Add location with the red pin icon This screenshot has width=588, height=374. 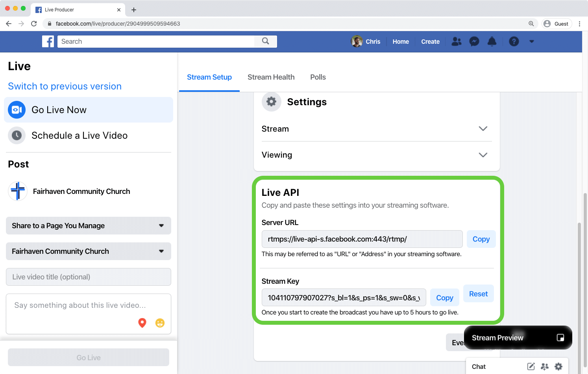click(142, 323)
